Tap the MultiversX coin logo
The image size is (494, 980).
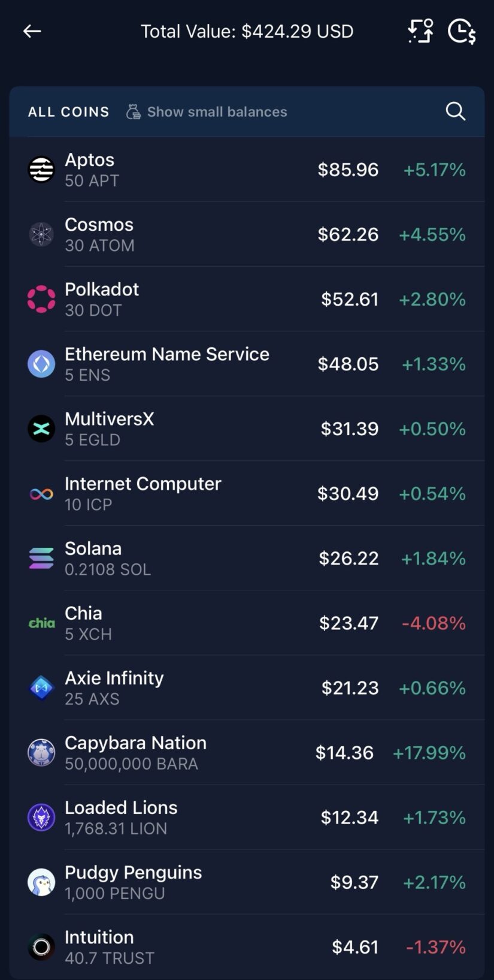(41, 429)
